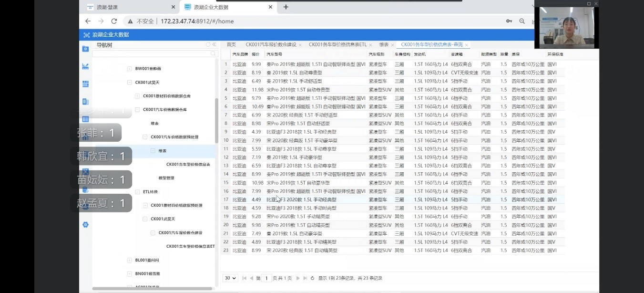Image resolution: width=644 pixels, height=293 pixels.
Task: Open the chart-edit icon in left sidebar
Action: coord(85,66)
